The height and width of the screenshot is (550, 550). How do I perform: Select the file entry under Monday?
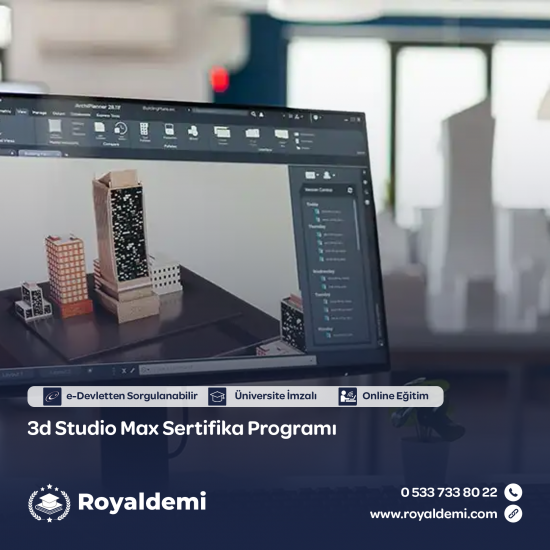339,335
